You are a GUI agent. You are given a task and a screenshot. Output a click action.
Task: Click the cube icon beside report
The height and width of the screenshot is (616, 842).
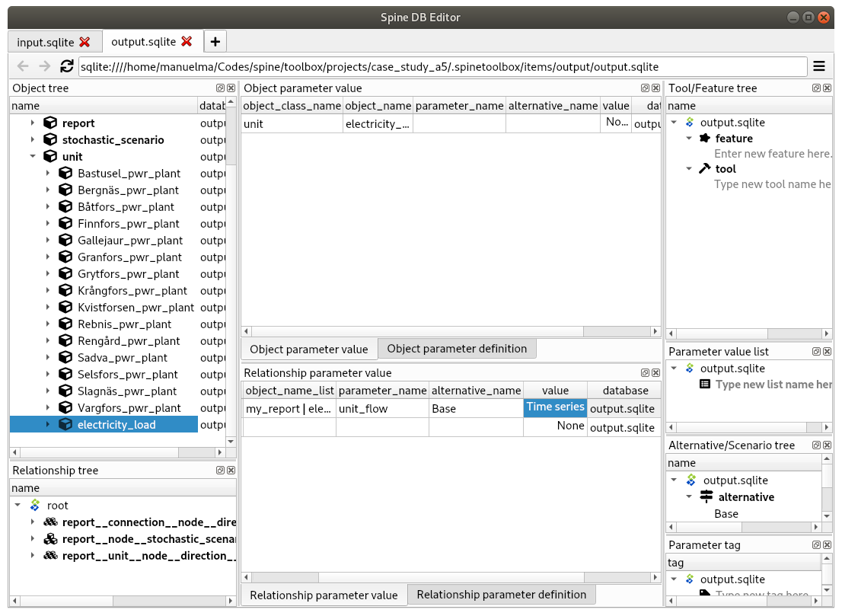tap(50, 123)
